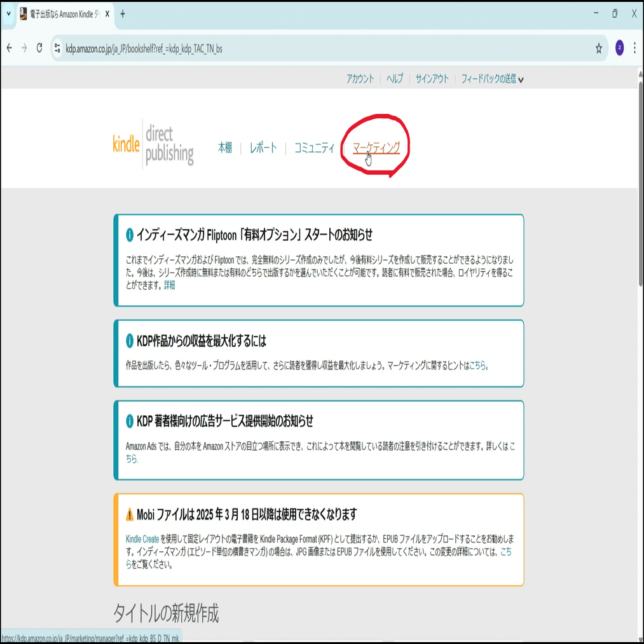Click the サインアウト link
Screen dimensions: 644x644
point(432,78)
